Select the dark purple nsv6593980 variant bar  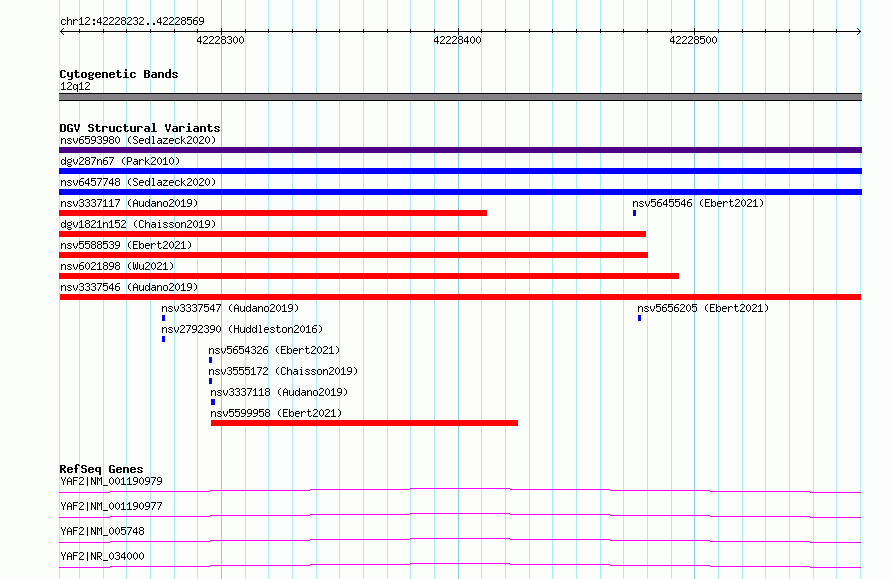point(460,150)
